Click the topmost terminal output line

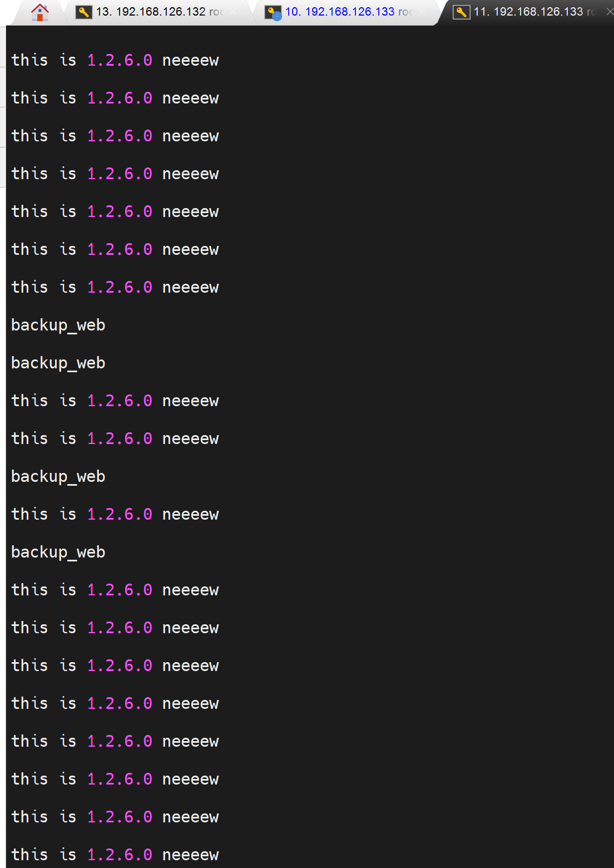point(115,60)
